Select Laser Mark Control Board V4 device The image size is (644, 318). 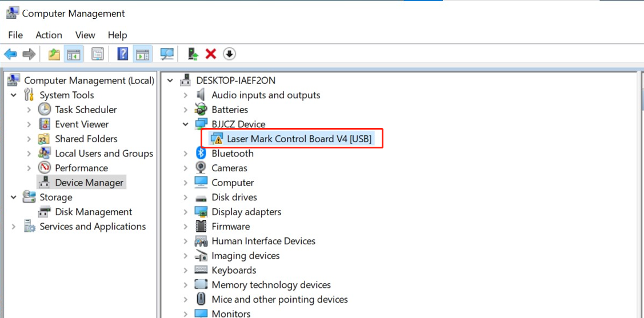point(299,139)
